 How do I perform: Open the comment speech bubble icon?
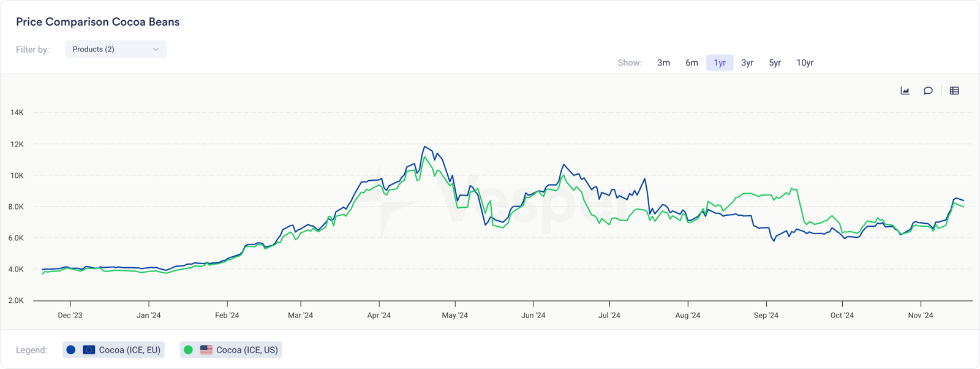[x=928, y=91]
